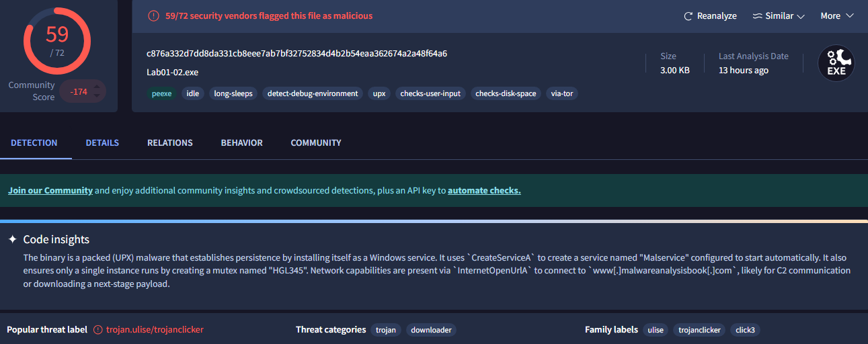This screenshot has height=344, width=868.
Task: Select the Relations tab
Action: click(169, 142)
